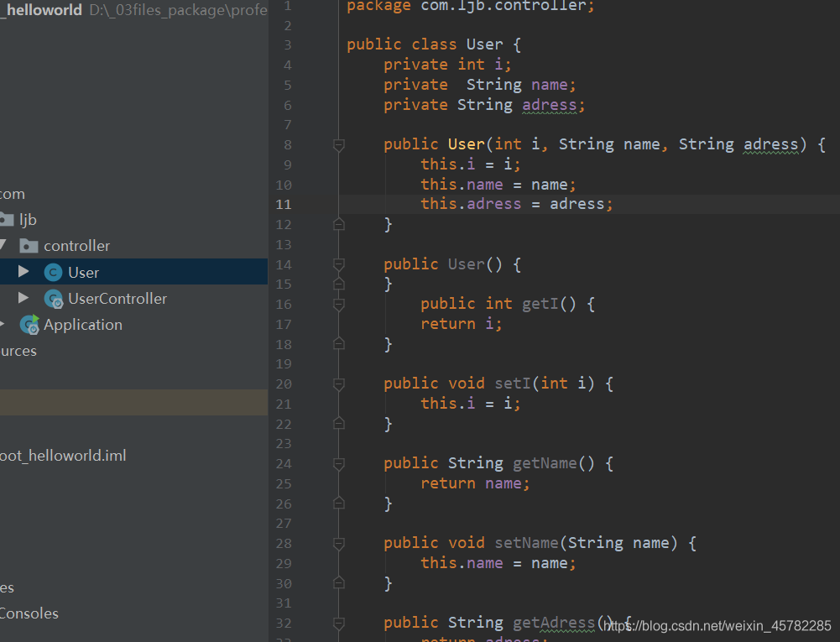The width and height of the screenshot is (840, 642).
Task: Select the resources folder entry
Action: pos(18,351)
